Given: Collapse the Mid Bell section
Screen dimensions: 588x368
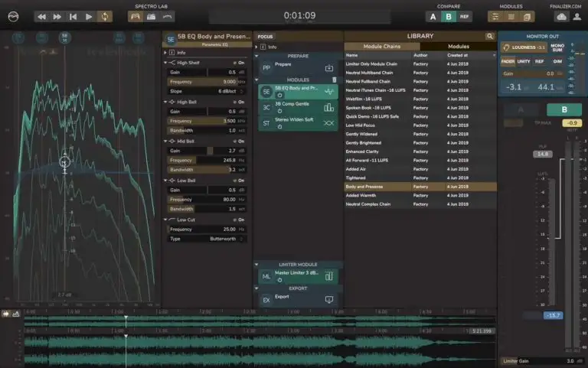Looking at the screenshot, I should (165, 142).
